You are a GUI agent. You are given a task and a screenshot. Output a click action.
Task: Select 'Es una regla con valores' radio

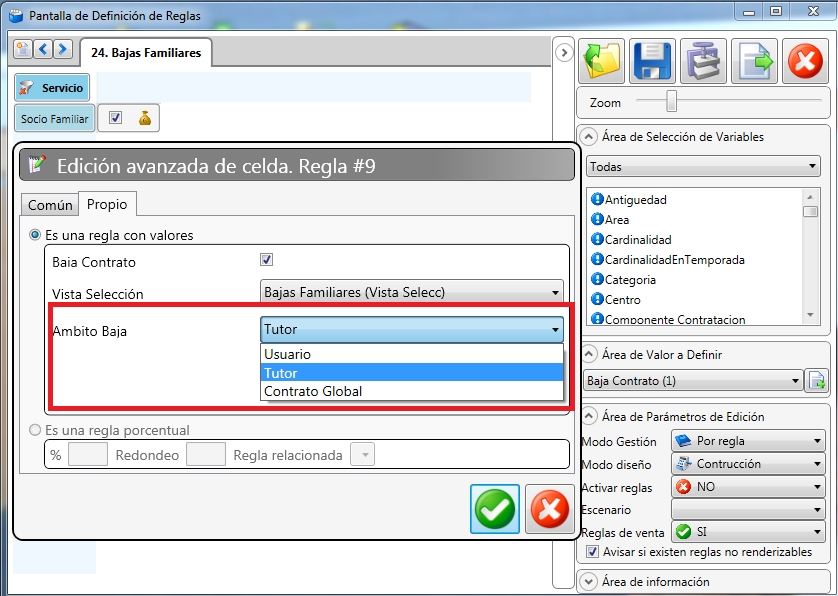click(x=35, y=235)
